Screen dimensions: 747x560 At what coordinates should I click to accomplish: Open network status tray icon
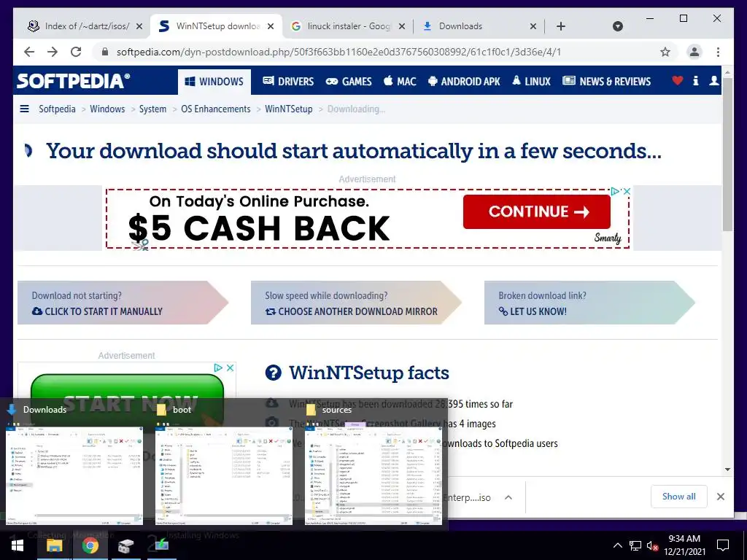635,545
